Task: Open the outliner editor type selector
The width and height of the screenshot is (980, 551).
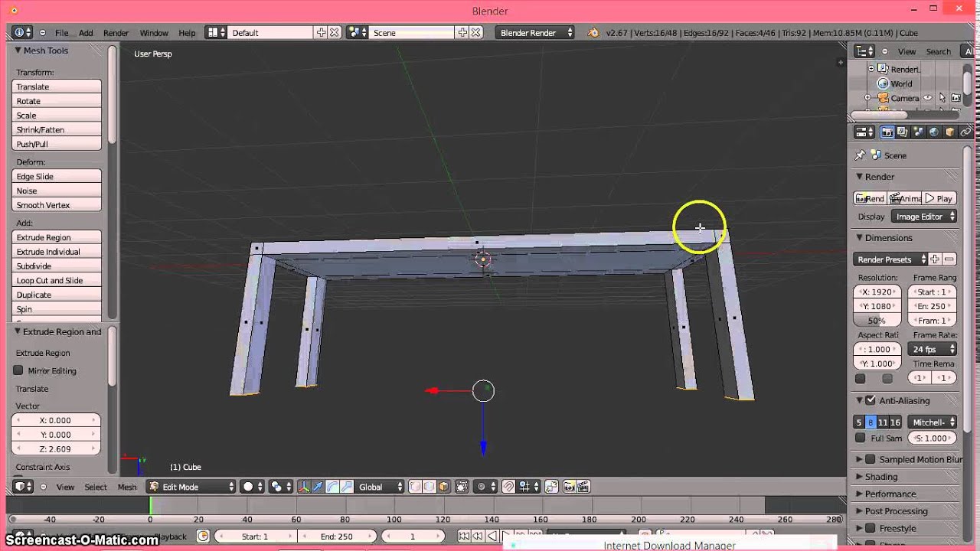Action: (x=864, y=51)
